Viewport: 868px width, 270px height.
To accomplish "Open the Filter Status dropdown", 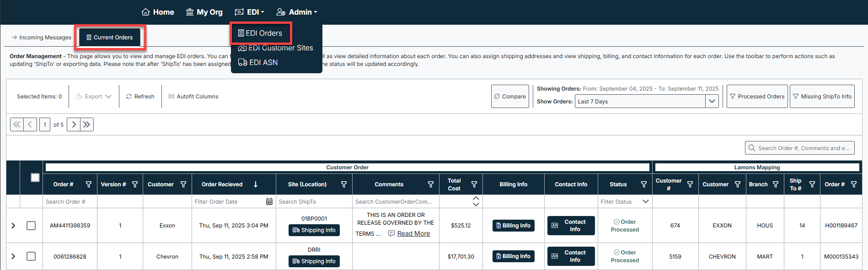I will (x=645, y=202).
